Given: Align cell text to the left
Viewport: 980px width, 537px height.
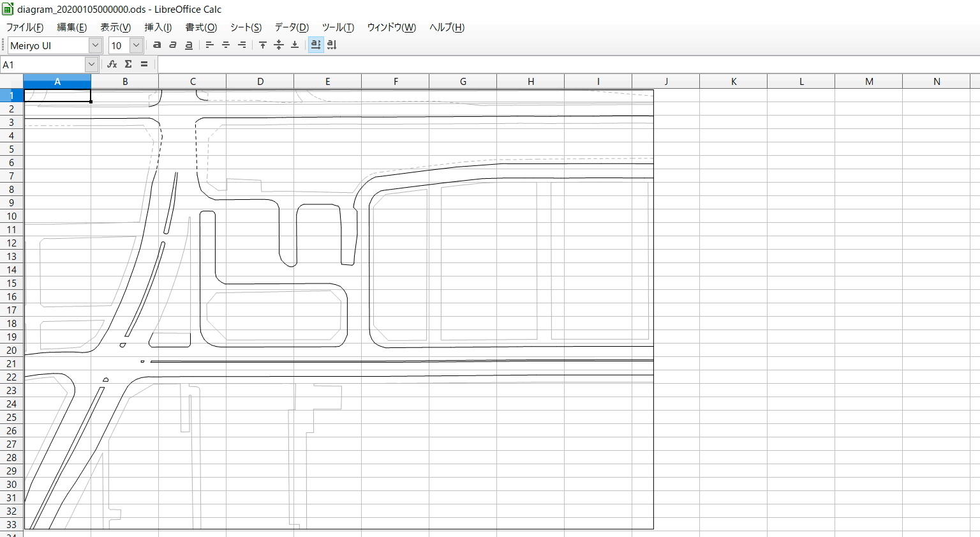Looking at the screenshot, I should coord(209,45).
